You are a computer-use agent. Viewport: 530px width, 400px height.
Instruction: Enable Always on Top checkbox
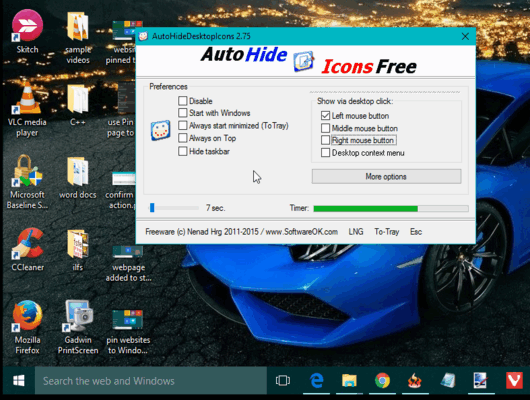183,138
